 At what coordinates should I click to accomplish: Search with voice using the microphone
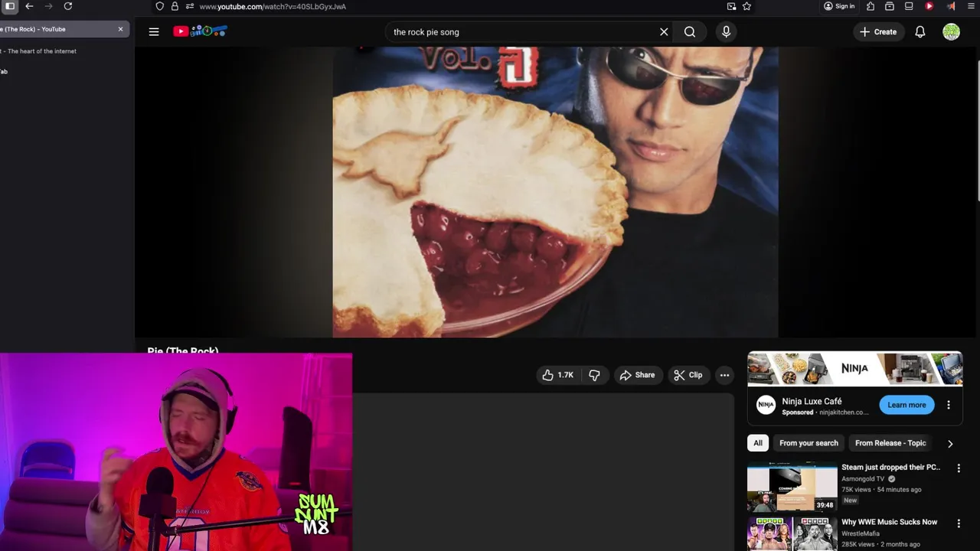[726, 32]
